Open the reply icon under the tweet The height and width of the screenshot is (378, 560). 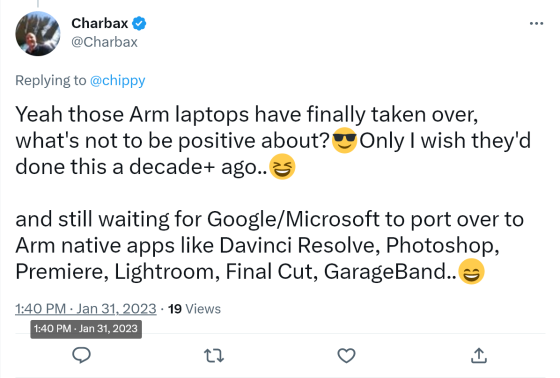pyautogui.click(x=81, y=355)
